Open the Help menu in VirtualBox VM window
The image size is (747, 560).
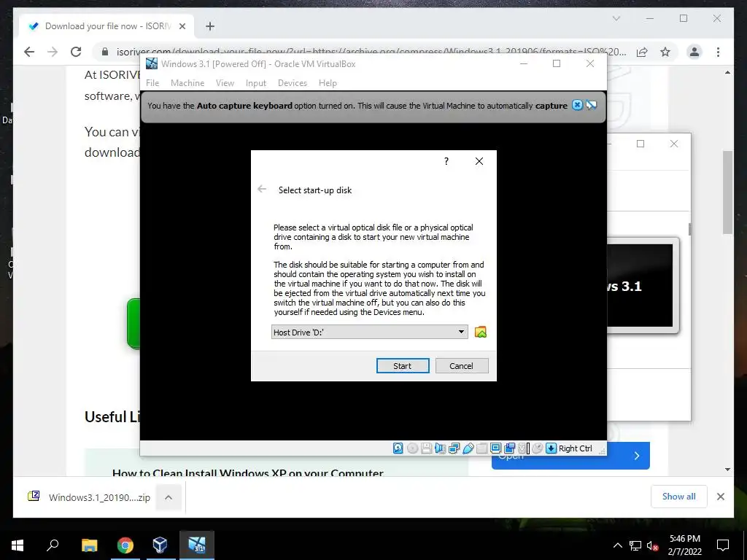(x=328, y=83)
